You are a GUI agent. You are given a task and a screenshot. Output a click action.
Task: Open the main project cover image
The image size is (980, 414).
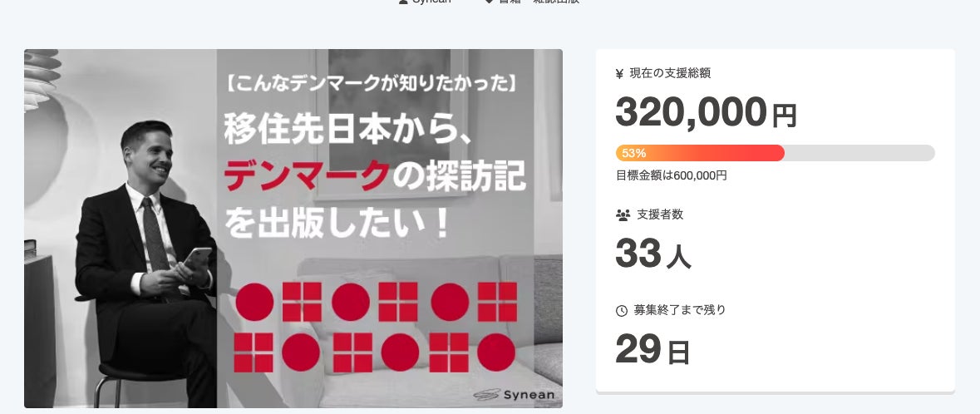[x=293, y=229]
